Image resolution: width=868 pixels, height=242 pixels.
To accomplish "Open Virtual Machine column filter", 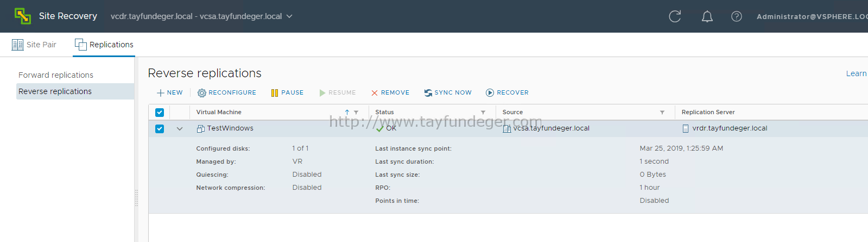I will [356, 113].
